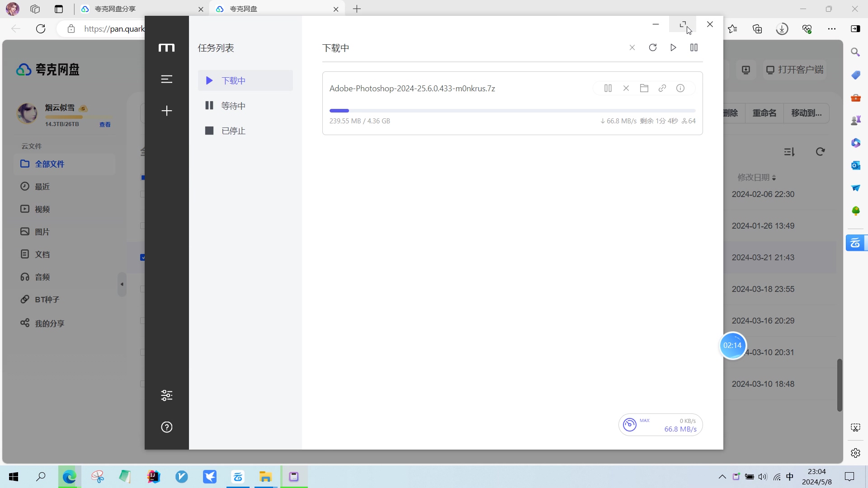Screen dimensions: 868x488
Task: Open Edge sidebar settings gear
Action: 855,453
